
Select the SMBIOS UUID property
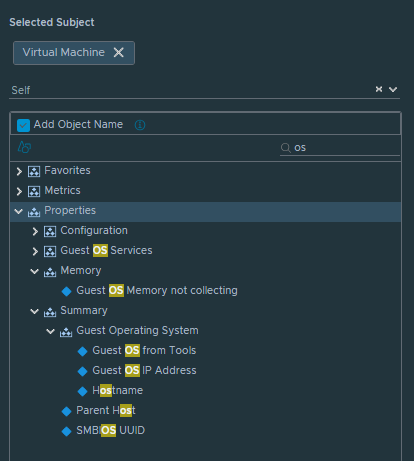pyautogui.click(x=110, y=430)
